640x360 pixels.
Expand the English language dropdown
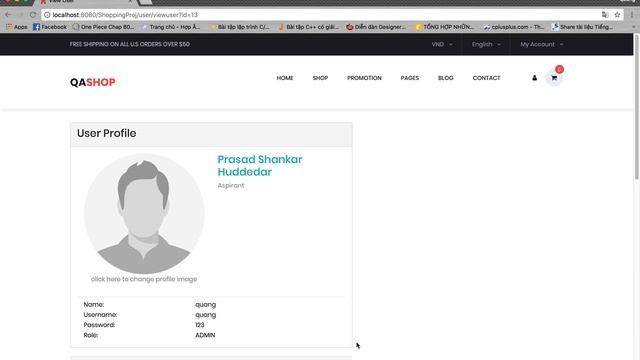coord(486,44)
